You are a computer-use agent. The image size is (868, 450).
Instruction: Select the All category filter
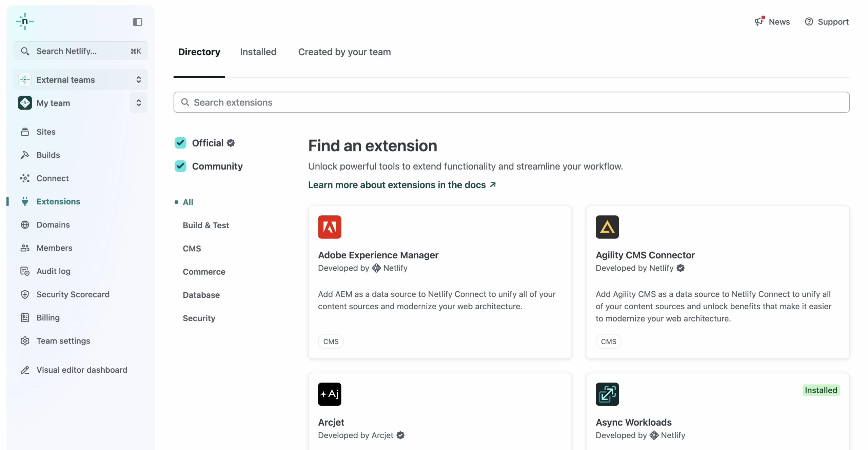click(x=188, y=202)
